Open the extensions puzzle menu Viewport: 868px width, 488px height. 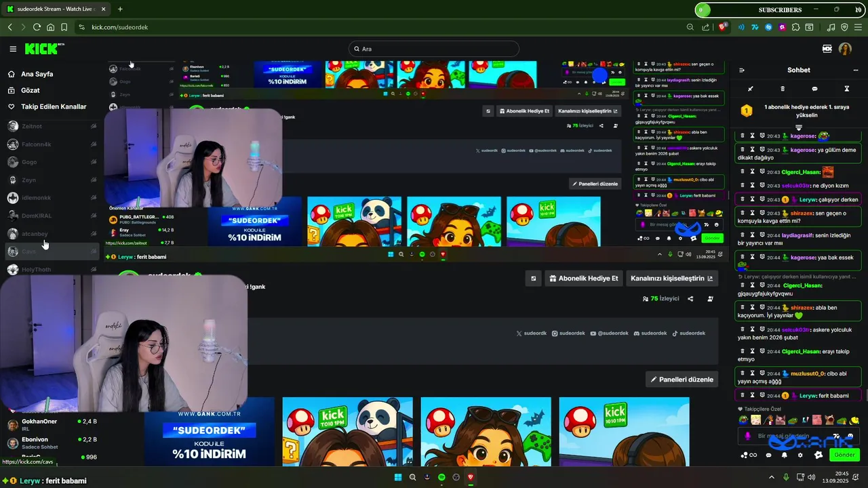point(796,27)
